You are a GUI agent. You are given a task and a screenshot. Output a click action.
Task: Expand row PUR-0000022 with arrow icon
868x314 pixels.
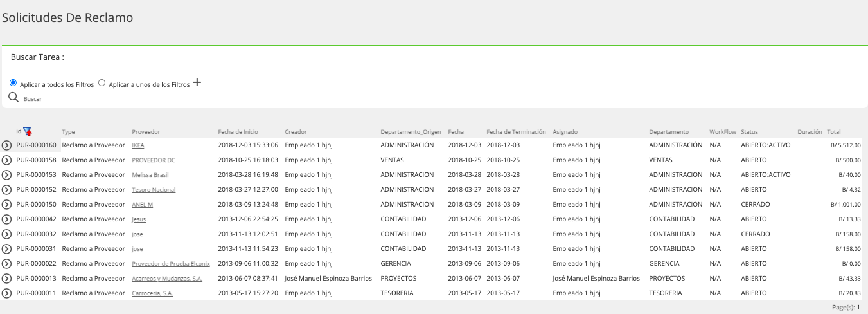[7, 264]
